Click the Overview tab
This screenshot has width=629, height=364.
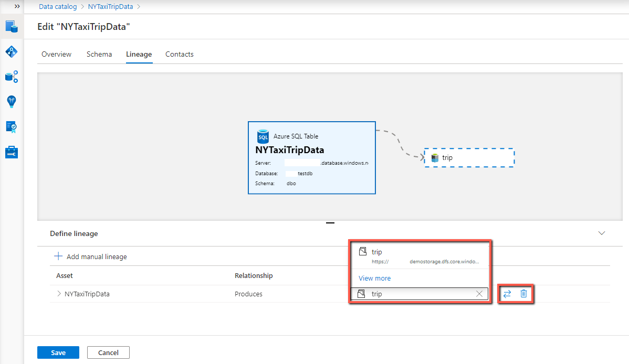coord(56,54)
